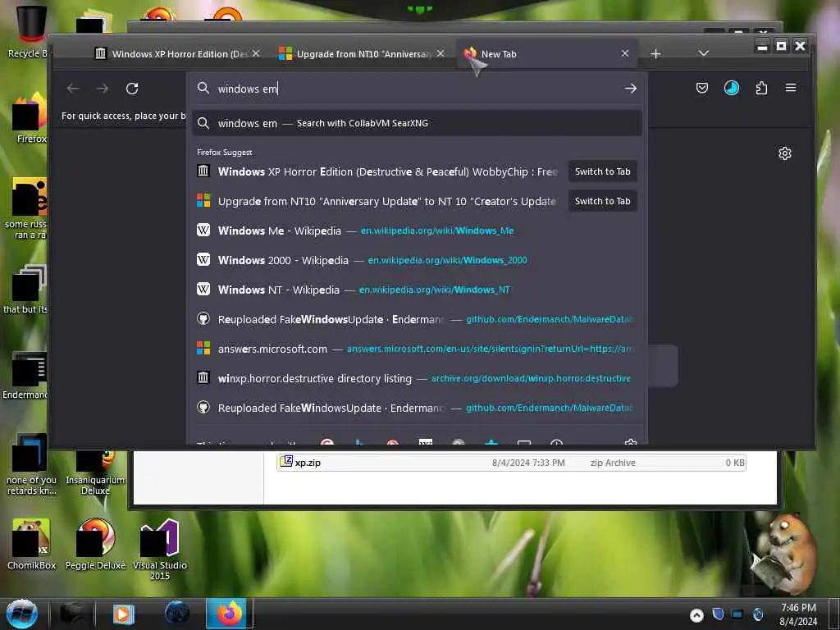Viewport: 840px width, 630px height.
Task: Open the Firefox account profile icon
Action: point(731,88)
